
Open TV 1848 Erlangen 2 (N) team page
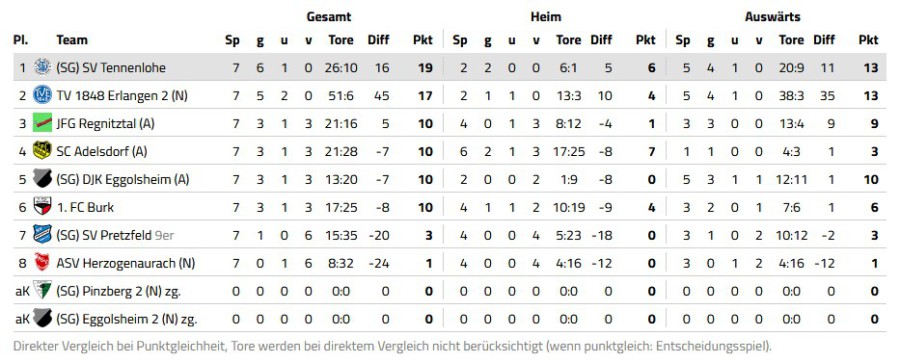[x=122, y=96]
